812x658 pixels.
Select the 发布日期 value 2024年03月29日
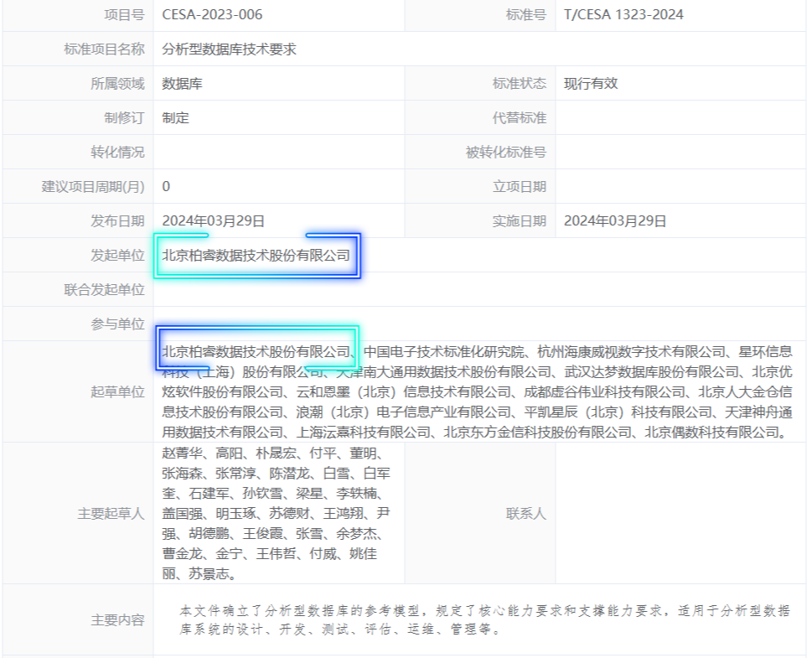point(214,221)
